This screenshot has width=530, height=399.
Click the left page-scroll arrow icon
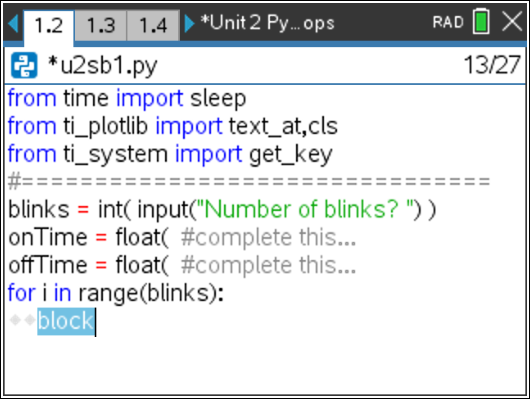[x=13, y=23]
